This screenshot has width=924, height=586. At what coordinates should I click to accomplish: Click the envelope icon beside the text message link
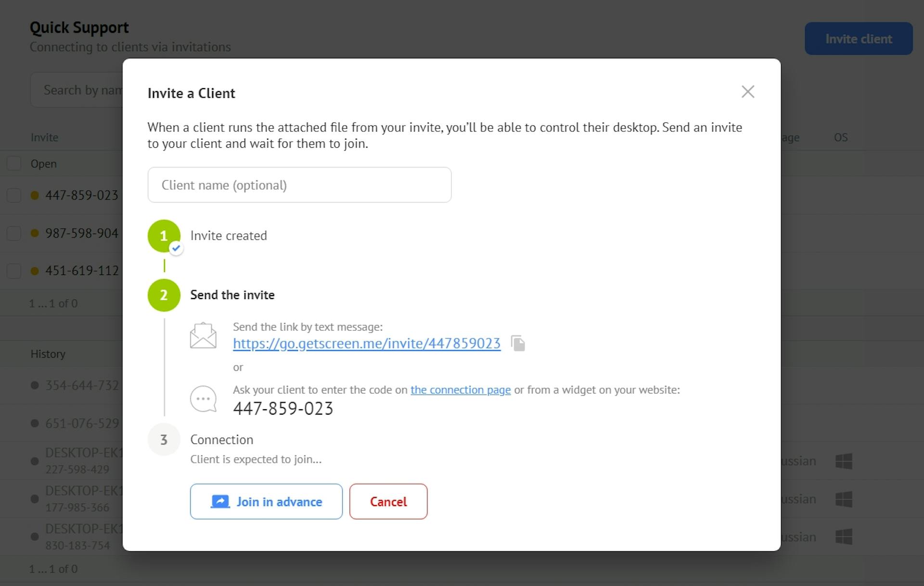coord(203,335)
